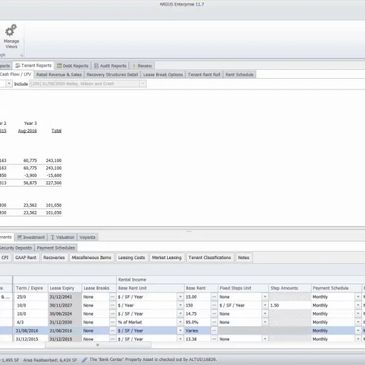Open ellipsis button beside Base Rent 15.00

click(x=214, y=297)
